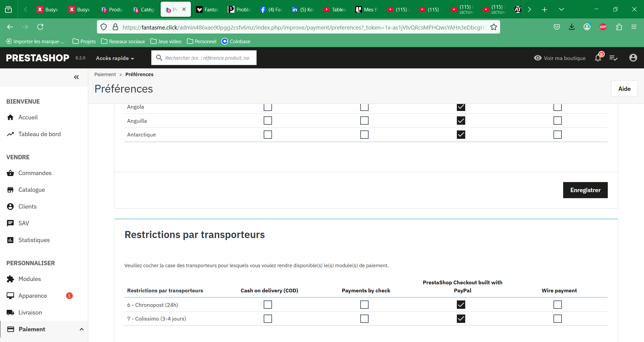This screenshot has height=342, width=644.
Task: Expand the Accès rapide dropdown
Action: (x=115, y=58)
